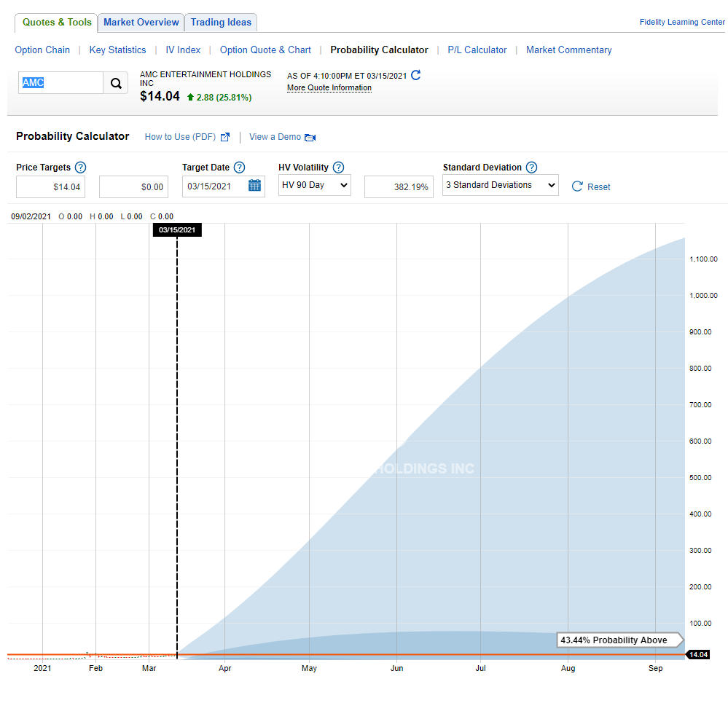Open the Trading Ideas tab
The width and height of the screenshot is (728, 703).
(x=221, y=23)
